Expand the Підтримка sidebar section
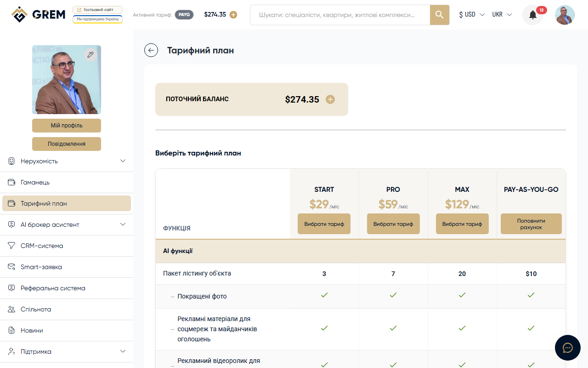This screenshot has height=368, width=588. [122, 351]
